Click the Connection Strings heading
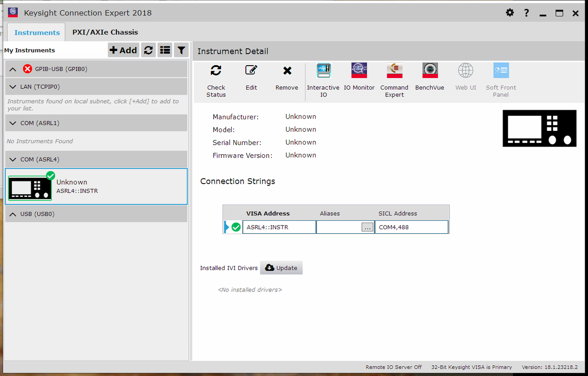 [237, 181]
